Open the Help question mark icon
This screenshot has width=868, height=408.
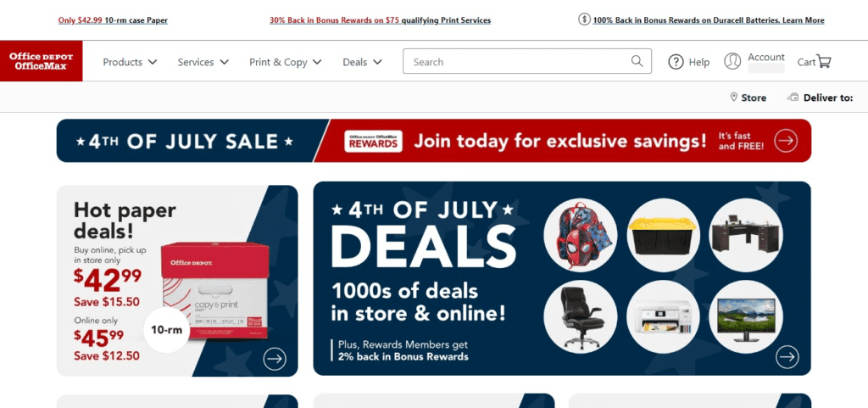676,62
